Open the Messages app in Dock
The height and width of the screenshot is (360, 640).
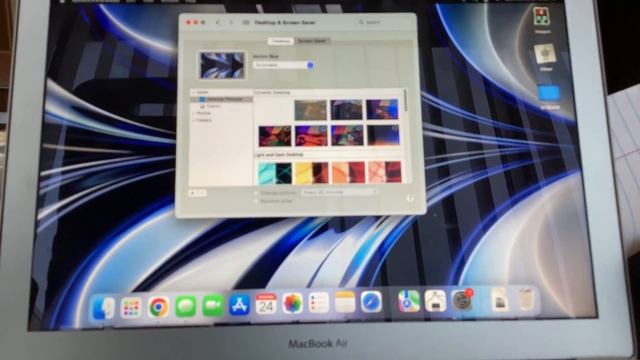coord(186,306)
